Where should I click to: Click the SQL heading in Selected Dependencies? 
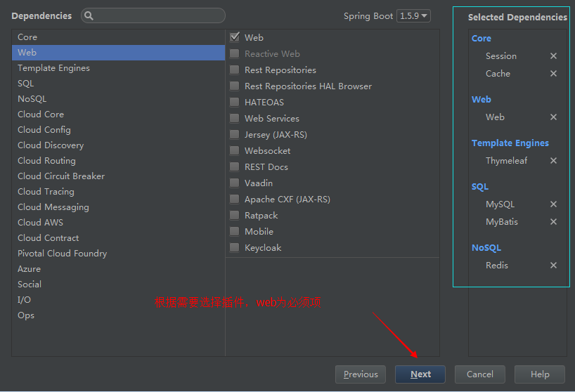click(479, 186)
